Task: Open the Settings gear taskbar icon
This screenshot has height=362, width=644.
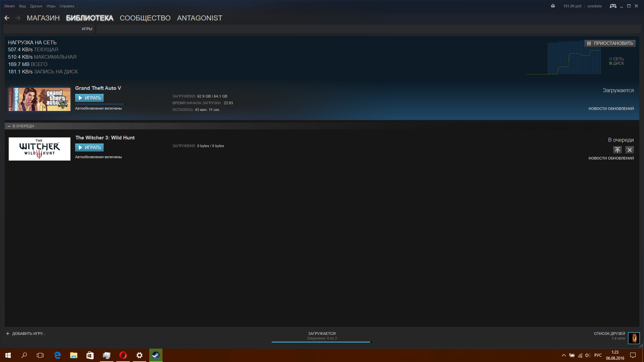Action: [140, 355]
